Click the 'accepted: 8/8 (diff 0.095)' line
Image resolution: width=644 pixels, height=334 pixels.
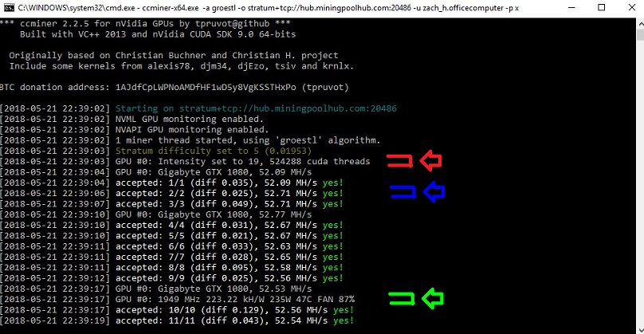coord(171,268)
